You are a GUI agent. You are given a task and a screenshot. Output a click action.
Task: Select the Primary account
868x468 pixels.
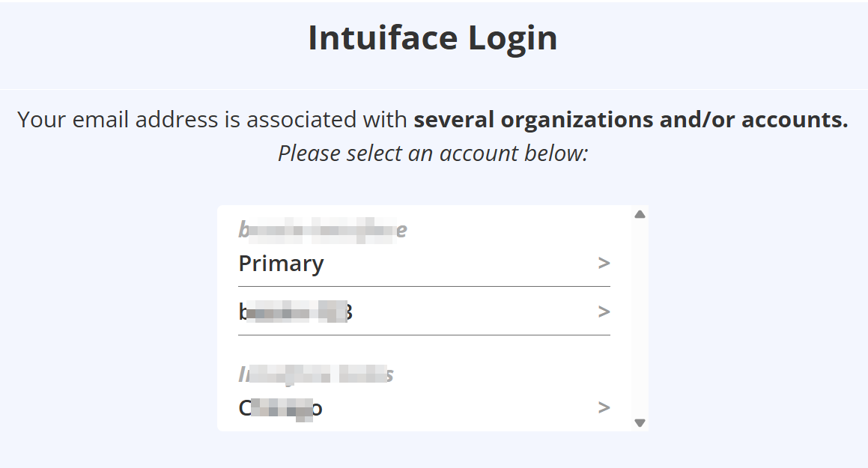click(x=282, y=264)
